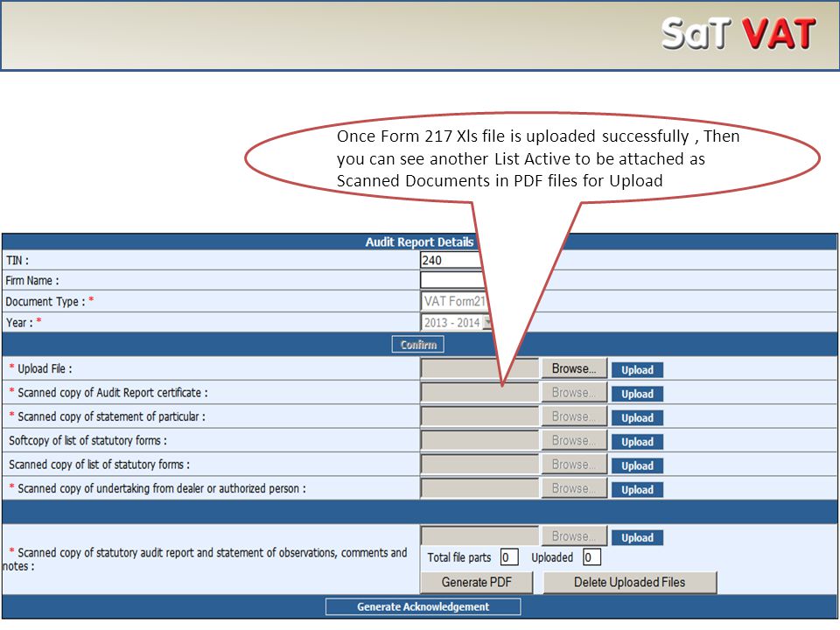Screen dimensions: 840x630
Task: Upload the statutory audit report scan
Action: (638, 538)
